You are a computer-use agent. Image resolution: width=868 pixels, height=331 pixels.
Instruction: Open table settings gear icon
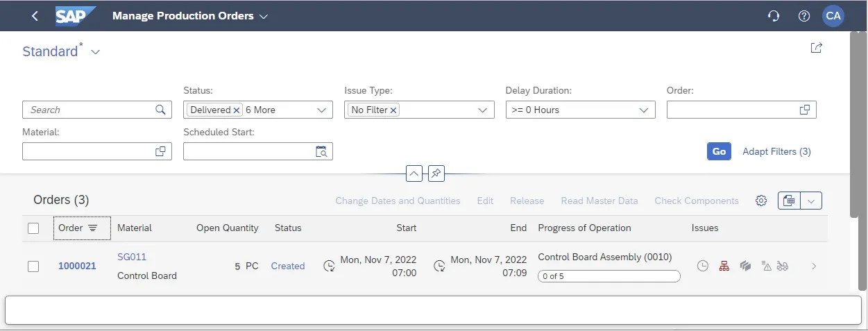(761, 201)
